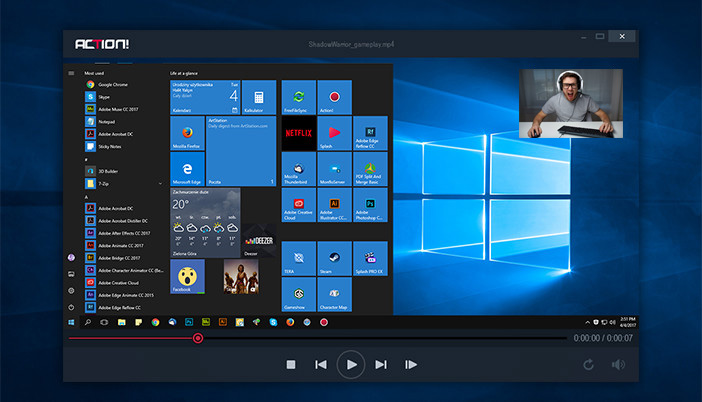Click the user account avatar in Start menu
The width and height of the screenshot is (702, 402).
(71, 257)
